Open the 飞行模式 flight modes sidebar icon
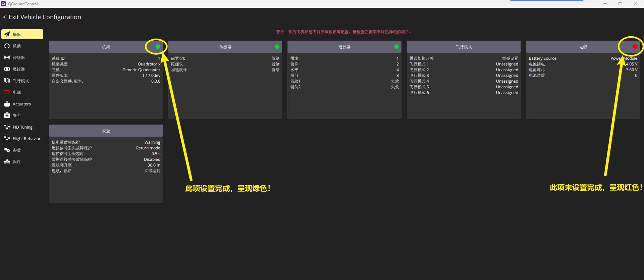The width and height of the screenshot is (644, 280). point(7,81)
